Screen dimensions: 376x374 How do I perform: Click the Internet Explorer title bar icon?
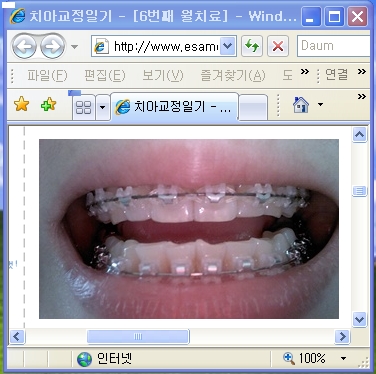click(x=17, y=16)
